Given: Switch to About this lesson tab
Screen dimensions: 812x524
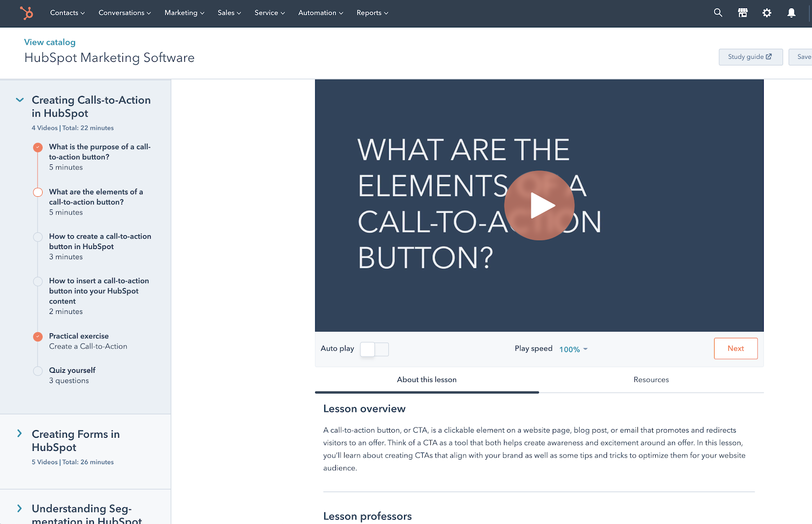Looking at the screenshot, I should click(x=427, y=379).
